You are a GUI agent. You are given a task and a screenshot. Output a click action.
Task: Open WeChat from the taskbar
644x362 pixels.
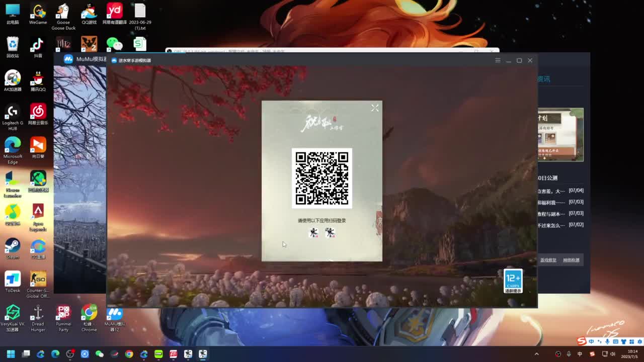tap(100, 354)
